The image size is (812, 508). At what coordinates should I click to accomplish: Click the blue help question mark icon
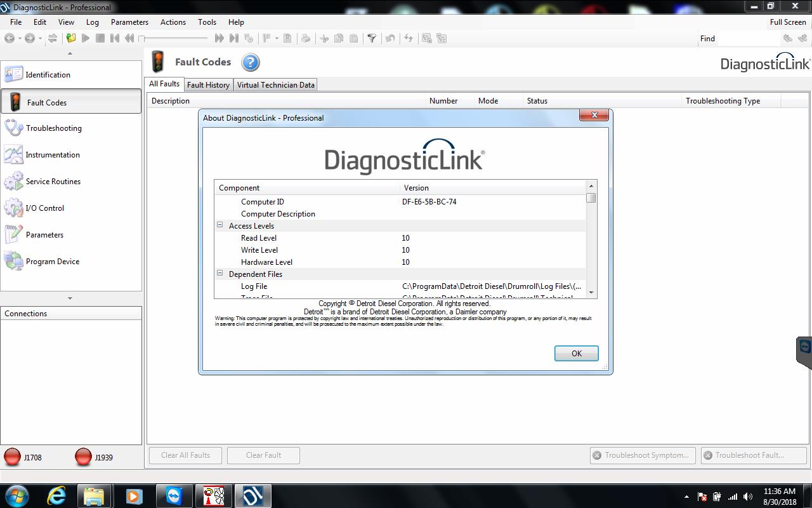251,62
